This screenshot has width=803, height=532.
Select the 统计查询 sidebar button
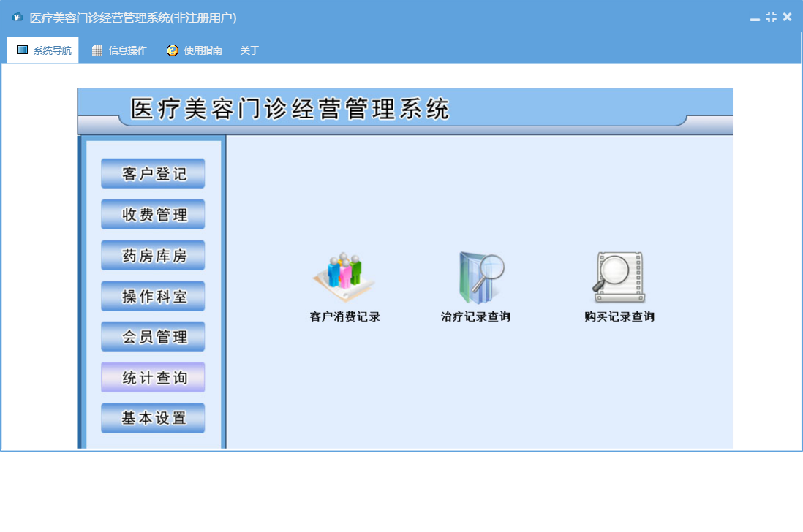153,378
